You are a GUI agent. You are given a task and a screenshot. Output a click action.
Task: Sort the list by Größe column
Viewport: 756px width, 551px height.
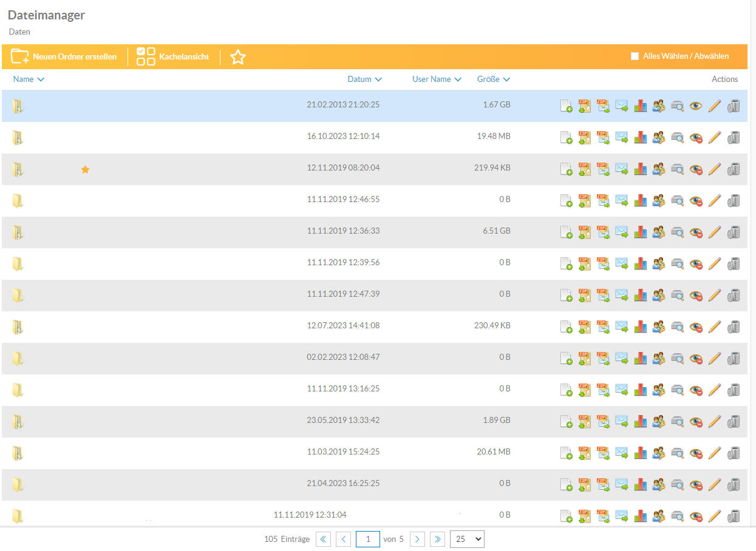click(493, 79)
